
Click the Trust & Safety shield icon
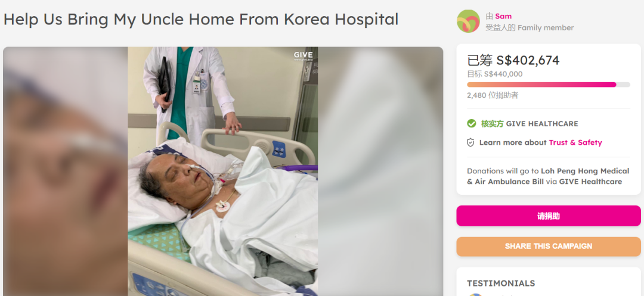[x=470, y=142]
